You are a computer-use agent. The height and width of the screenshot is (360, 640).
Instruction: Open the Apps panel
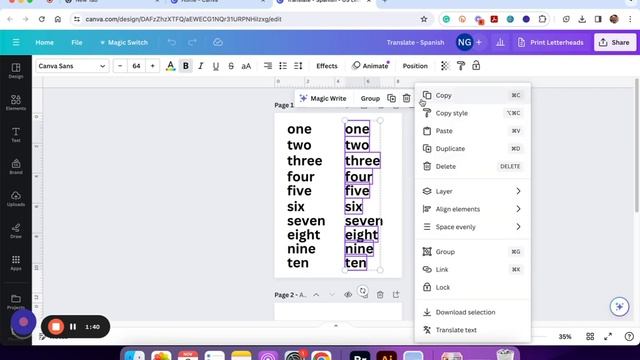click(x=16, y=263)
